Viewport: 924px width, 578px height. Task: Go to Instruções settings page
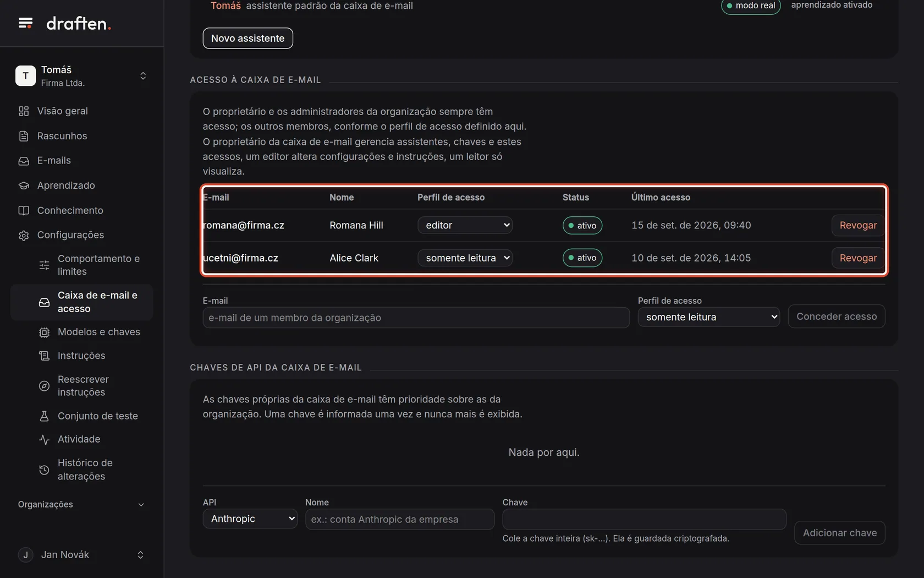81,356
